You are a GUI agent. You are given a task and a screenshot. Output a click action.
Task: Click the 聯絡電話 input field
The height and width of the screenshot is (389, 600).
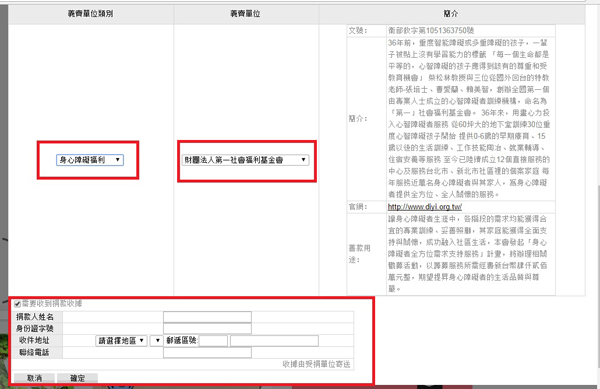tap(207, 352)
